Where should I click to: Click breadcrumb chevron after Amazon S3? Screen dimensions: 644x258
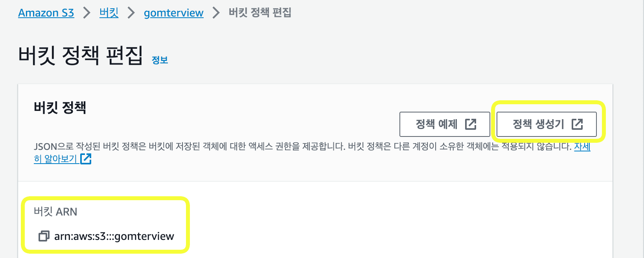click(86, 13)
